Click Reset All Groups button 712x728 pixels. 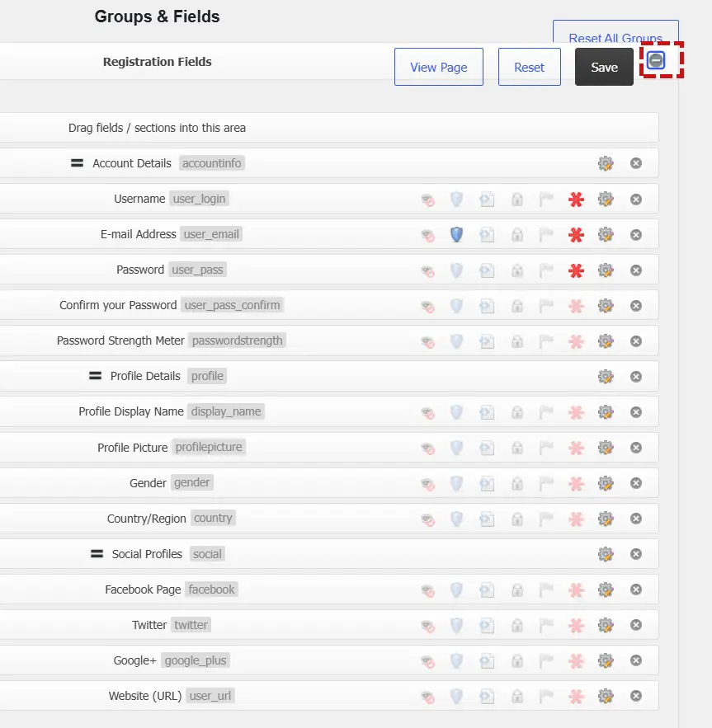pos(615,33)
